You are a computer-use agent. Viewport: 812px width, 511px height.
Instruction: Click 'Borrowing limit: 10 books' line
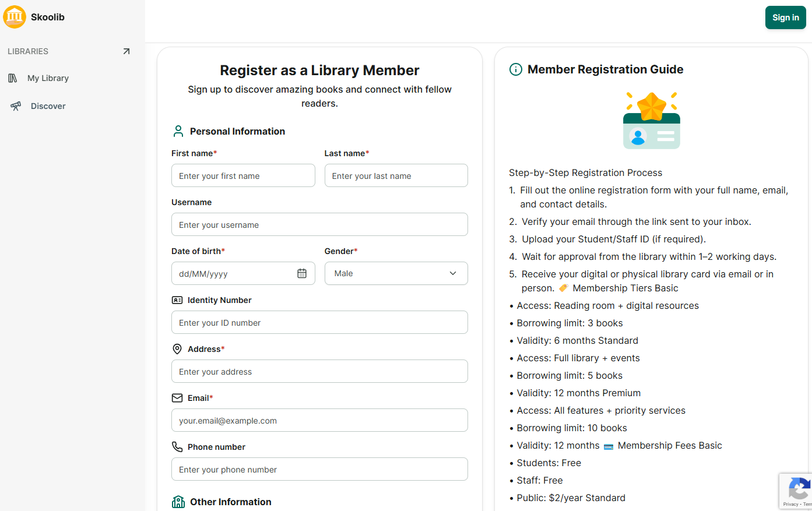(572, 428)
